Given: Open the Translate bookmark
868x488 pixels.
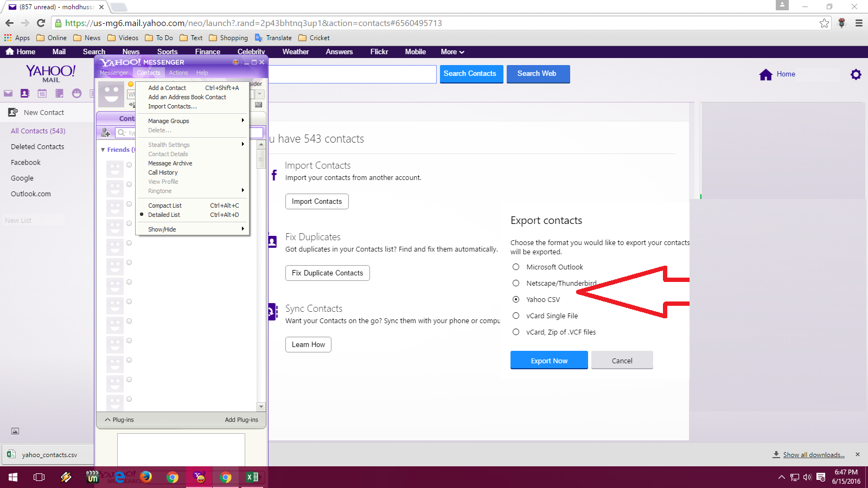Looking at the screenshot, I should [273, 38].
